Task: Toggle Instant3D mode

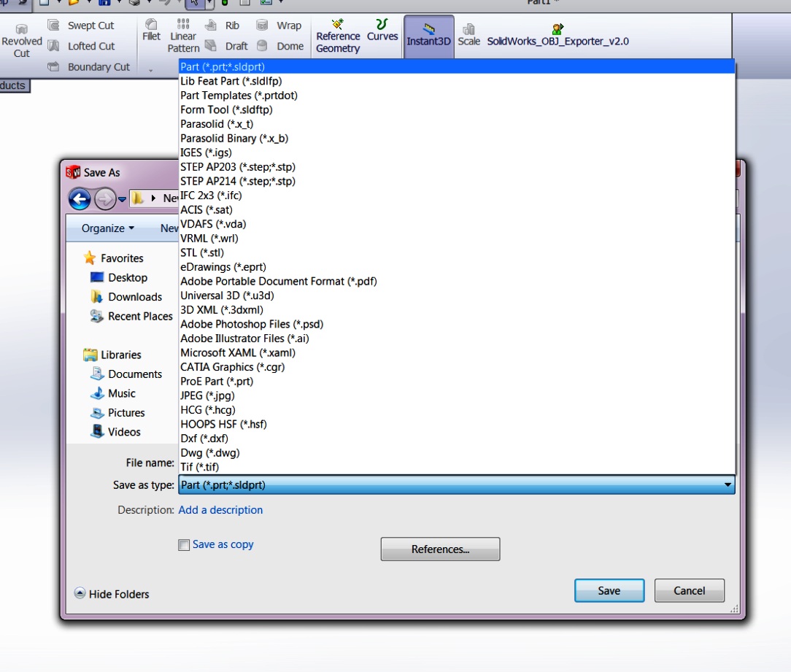Action: point(429,35)
